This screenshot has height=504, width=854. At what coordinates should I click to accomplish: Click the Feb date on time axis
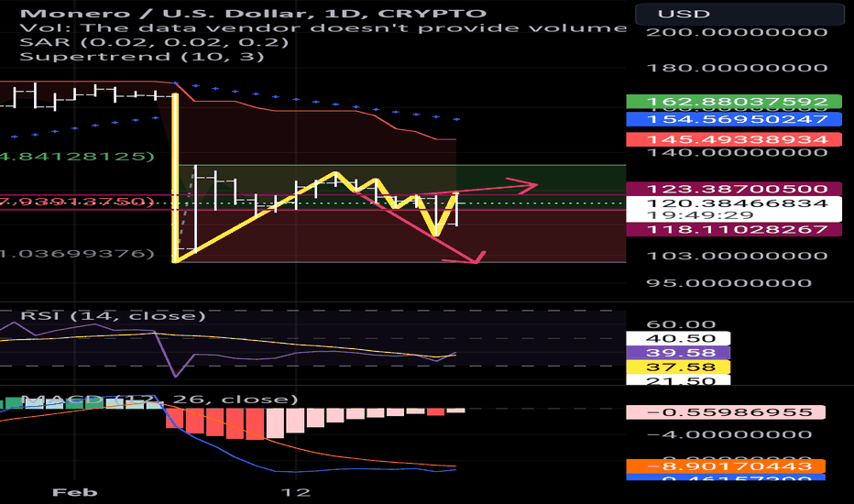(74, 492)
